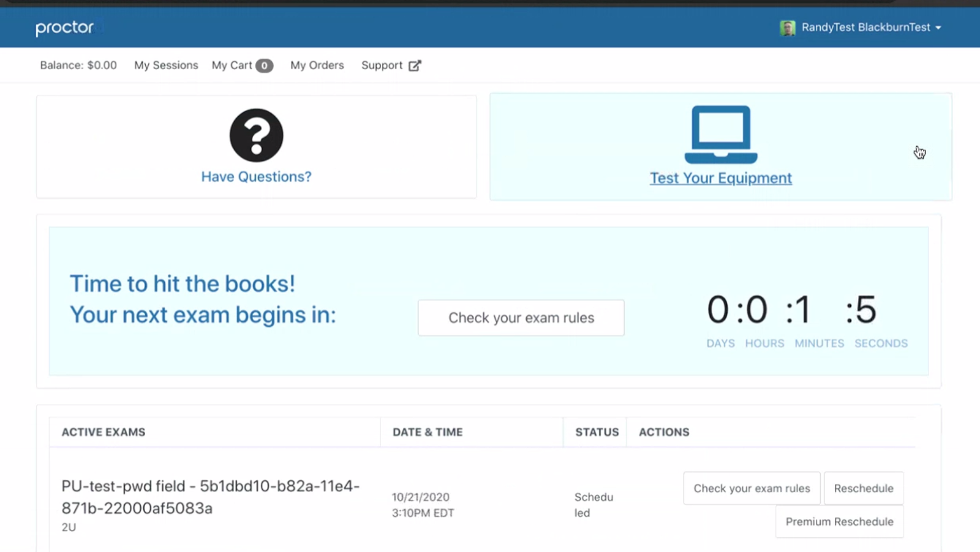This screenshot has height=552, width=980.
Task: Click the cart item count badge
Action: pos(264,65)
